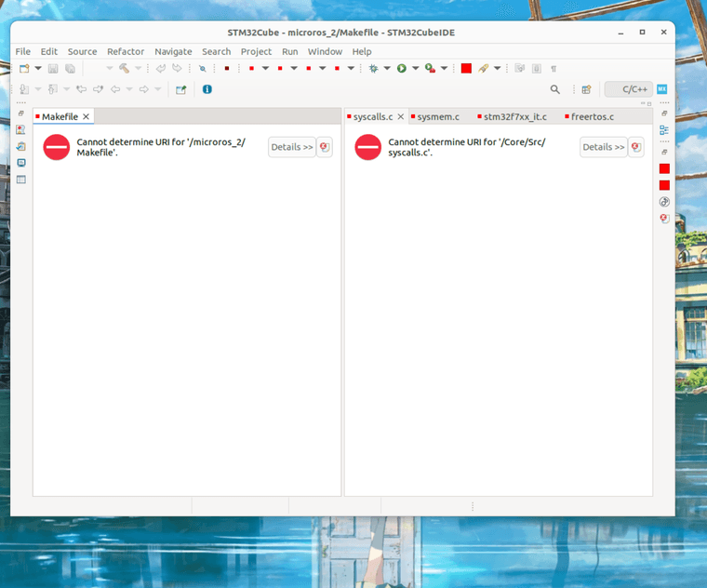Restore the left sidebar view stack

20,114
